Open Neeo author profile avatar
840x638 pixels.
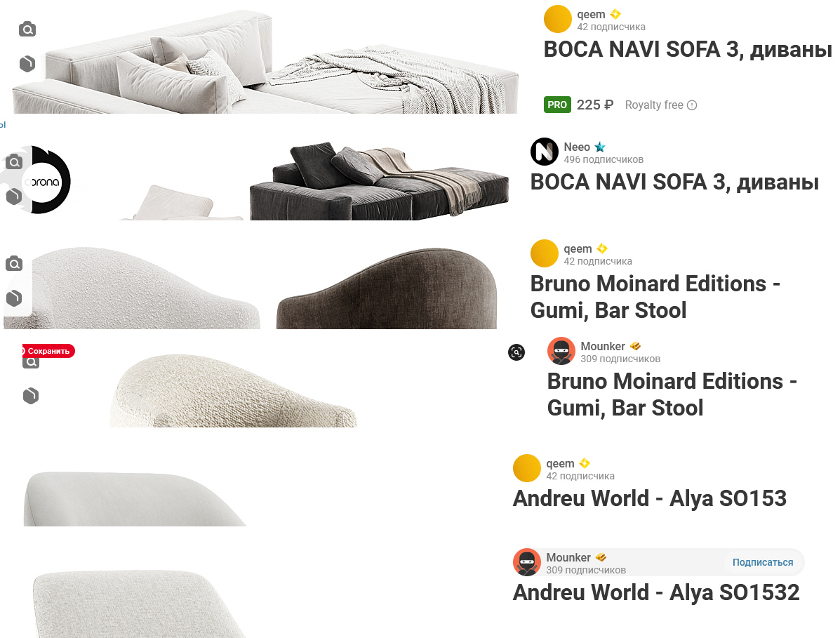[545, 152]
